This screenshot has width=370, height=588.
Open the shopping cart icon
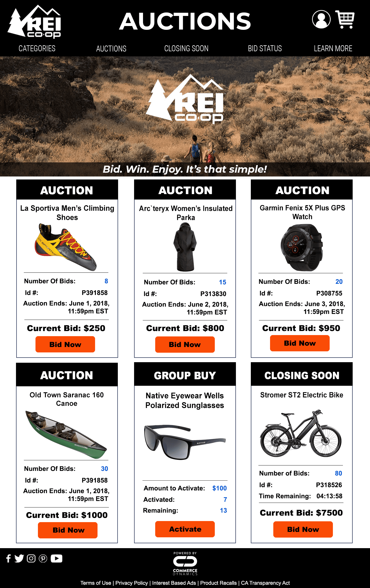click(x=345, y=19)
